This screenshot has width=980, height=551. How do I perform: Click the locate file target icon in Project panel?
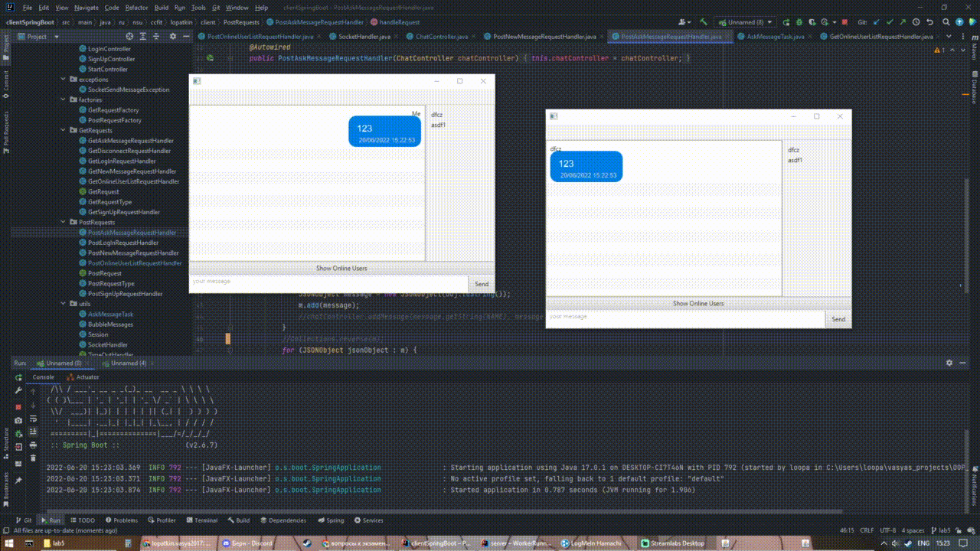[129, 36]
